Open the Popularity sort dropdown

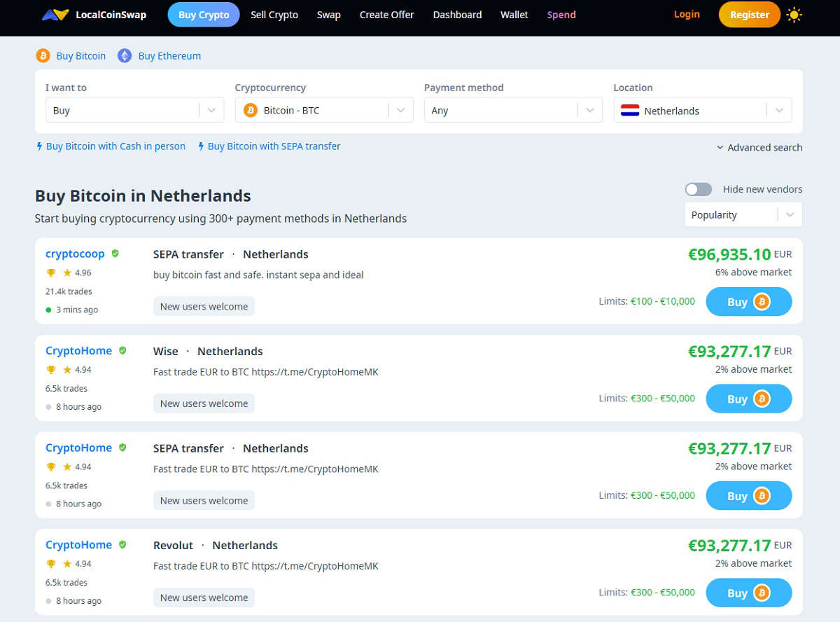(x=743, y=215)
